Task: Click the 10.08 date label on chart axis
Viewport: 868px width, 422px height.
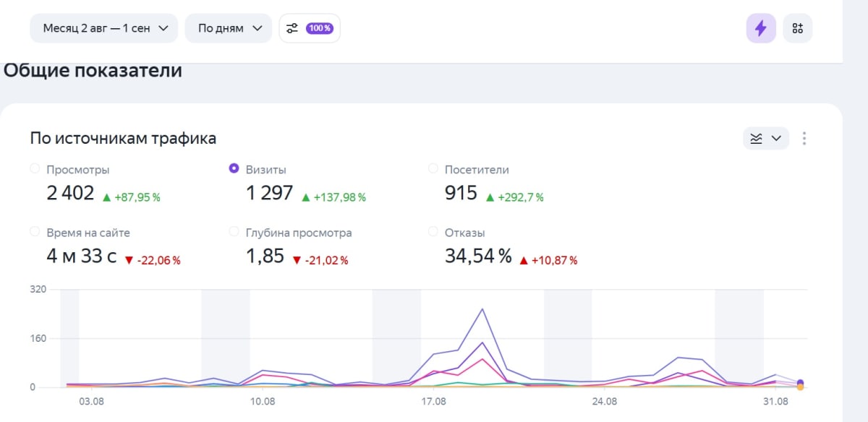Action: (x=263, y=401)
